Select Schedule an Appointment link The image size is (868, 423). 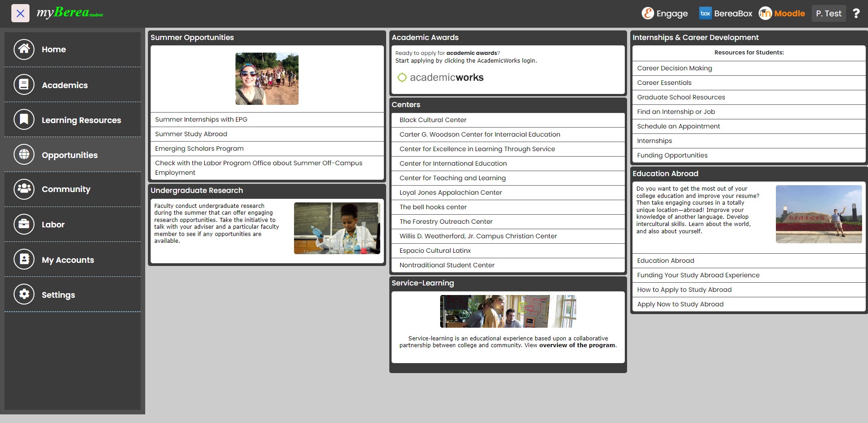pyautogui.click(x=678, y=126)
